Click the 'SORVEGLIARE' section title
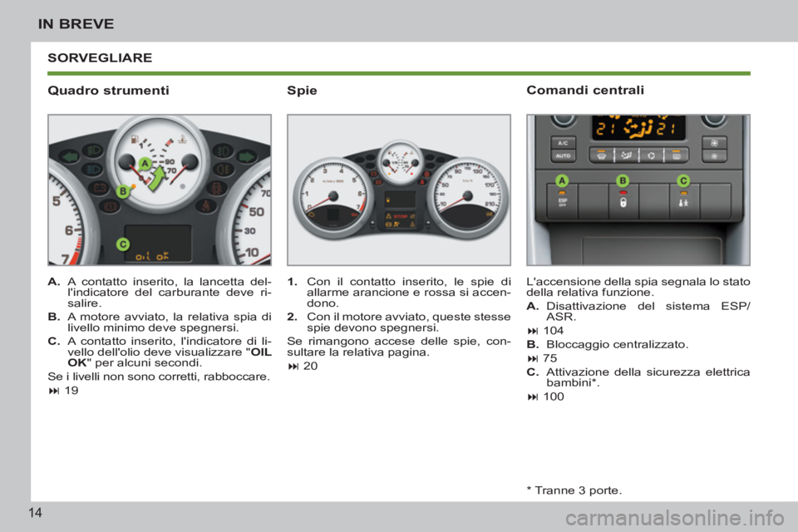Screen dimensions: 798x532 [100, 57]
